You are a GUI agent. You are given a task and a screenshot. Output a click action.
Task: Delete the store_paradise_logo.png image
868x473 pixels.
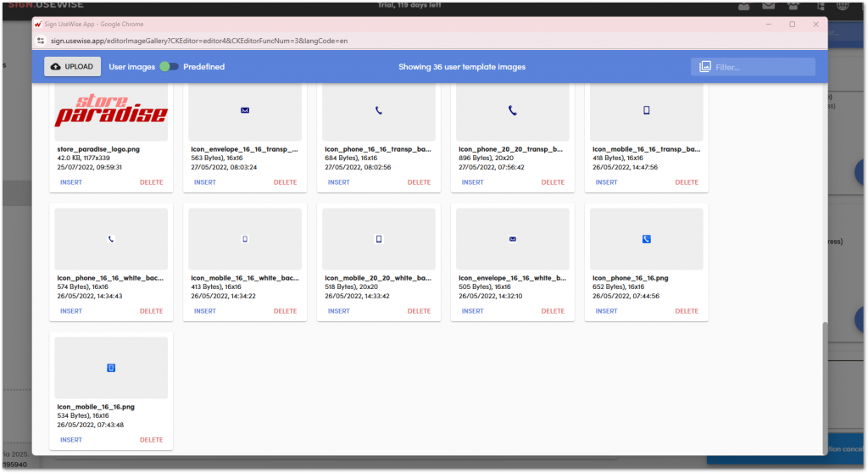click(x=151, y=182)
